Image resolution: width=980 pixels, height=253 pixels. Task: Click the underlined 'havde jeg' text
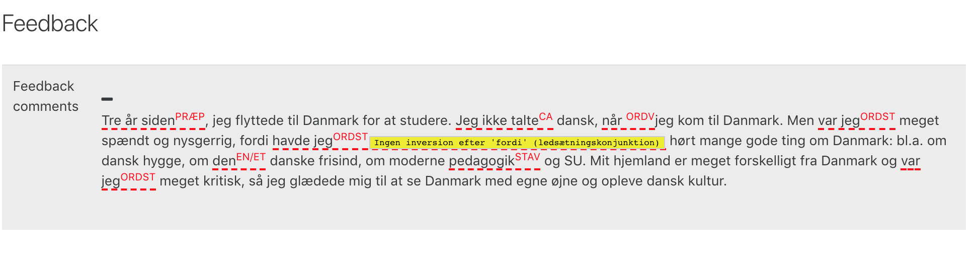click(303, 141)
